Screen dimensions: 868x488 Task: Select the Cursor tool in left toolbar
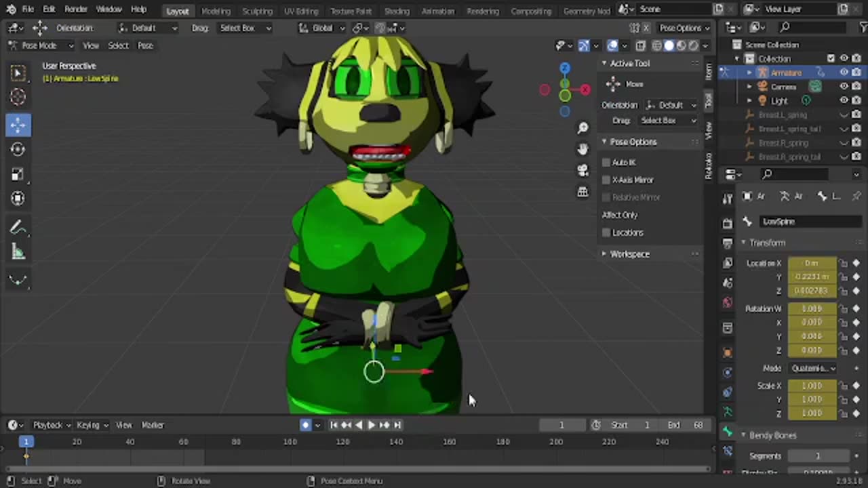18,98
